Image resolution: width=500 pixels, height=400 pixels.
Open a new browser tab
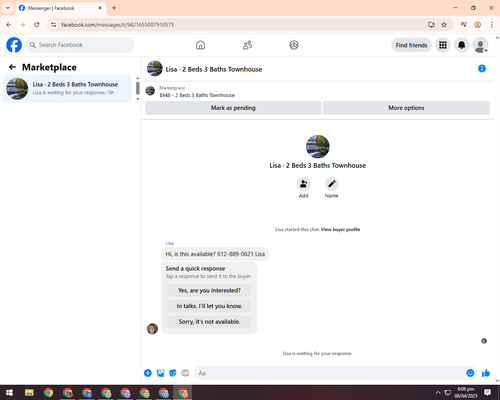pyautogui.click(x=114, y=8)
